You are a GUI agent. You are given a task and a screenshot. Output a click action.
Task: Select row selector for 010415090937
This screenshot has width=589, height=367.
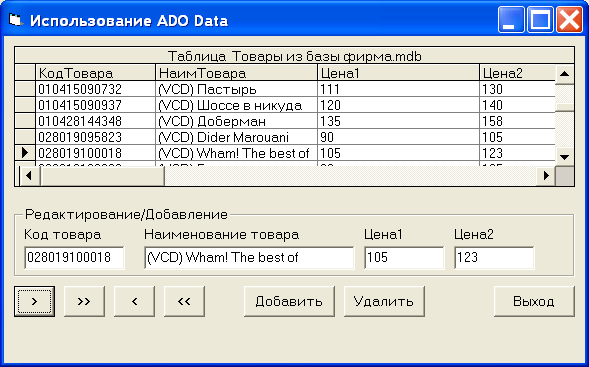point(25,105)
